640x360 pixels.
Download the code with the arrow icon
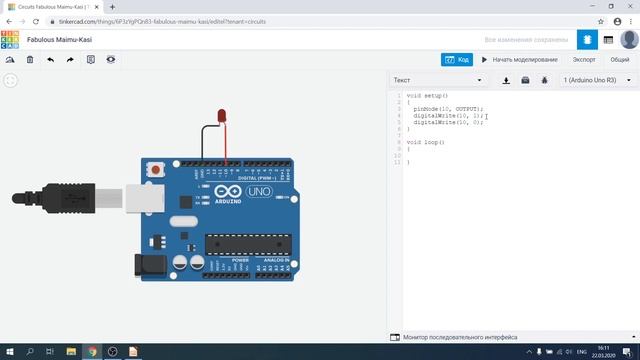(506, 80)
